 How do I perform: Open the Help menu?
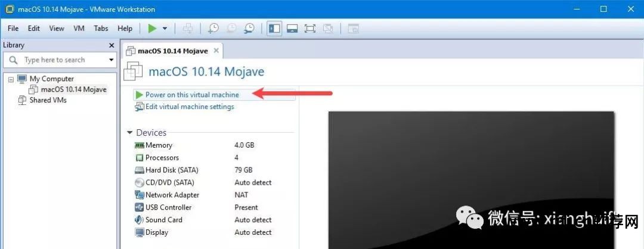125,29
